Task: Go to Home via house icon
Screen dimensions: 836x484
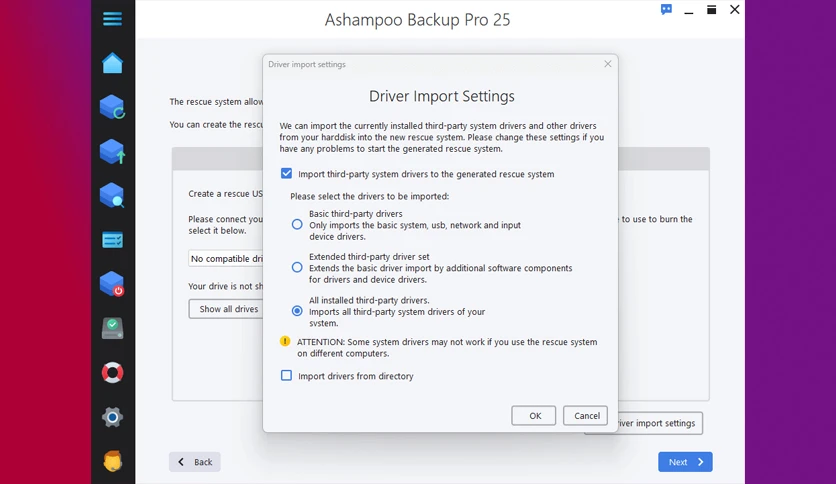Action: pyautogui.click(x=112, y=63)
